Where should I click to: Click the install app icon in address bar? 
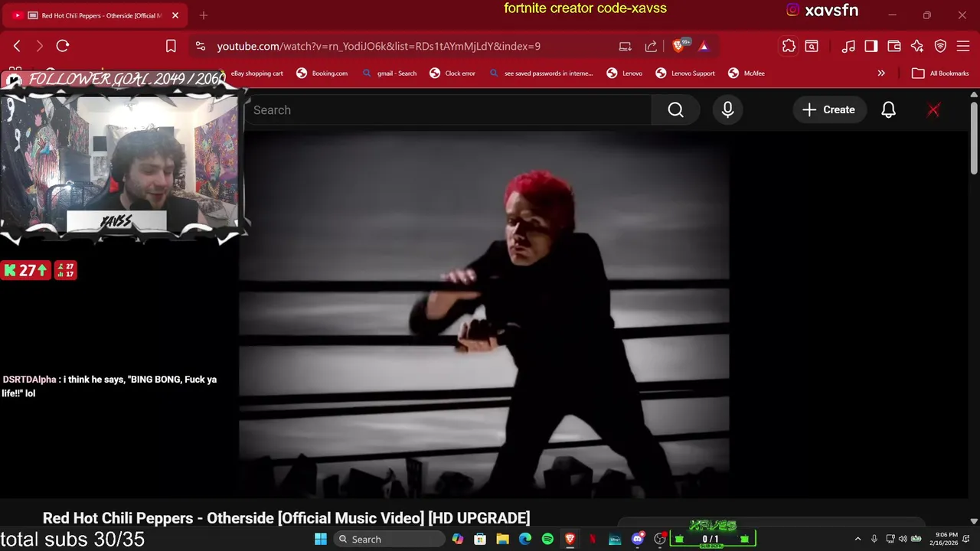click(x=626, y=46)
